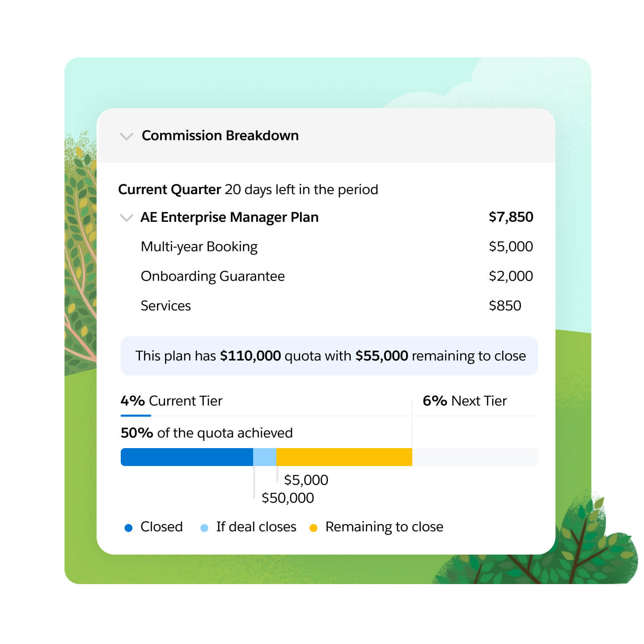Click the $7,850 plan total amount
The image size is (644, 644).
[x=511, y=217]
